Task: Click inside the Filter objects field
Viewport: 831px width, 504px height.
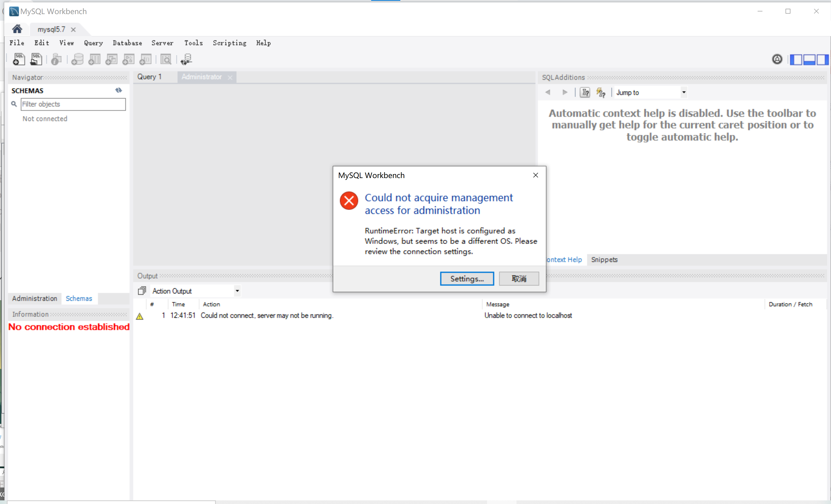Action: [x=73, y=104]
